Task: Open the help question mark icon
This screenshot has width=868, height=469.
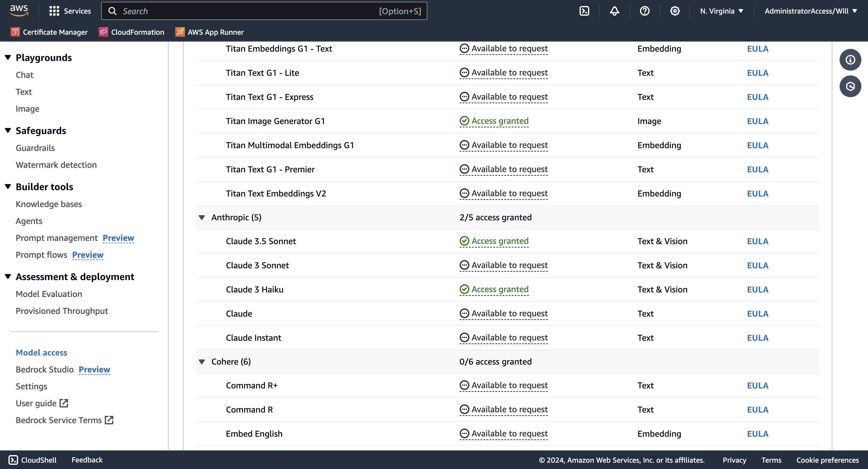Action: (x=645, y=11)
